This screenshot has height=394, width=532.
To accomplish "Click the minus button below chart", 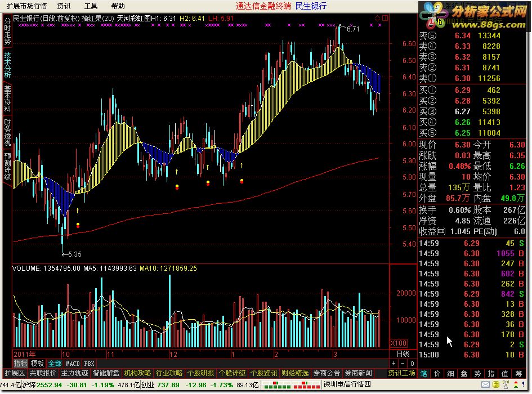I will click(403, 364).
